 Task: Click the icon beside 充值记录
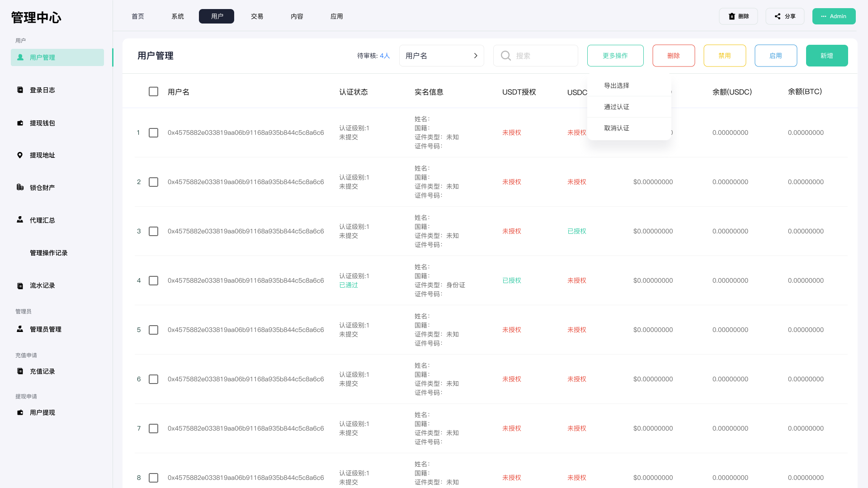coord(20,371)
